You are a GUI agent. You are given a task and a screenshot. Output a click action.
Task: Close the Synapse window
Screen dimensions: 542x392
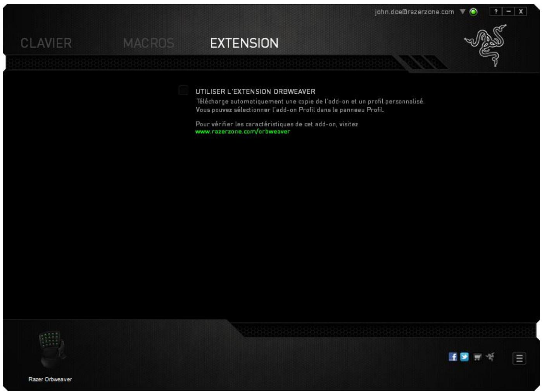tap(521, 12)
